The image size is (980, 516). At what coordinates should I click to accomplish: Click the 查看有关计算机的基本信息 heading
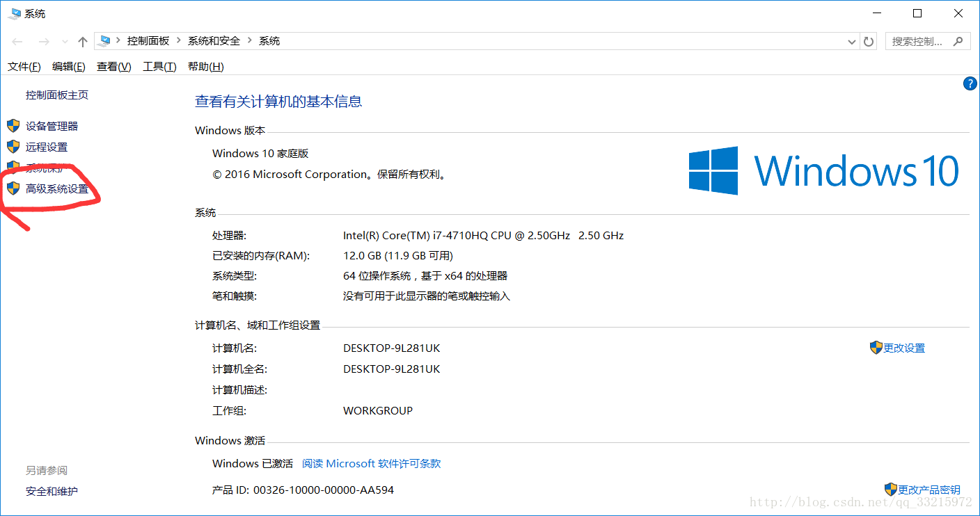[x=278, y=102]
